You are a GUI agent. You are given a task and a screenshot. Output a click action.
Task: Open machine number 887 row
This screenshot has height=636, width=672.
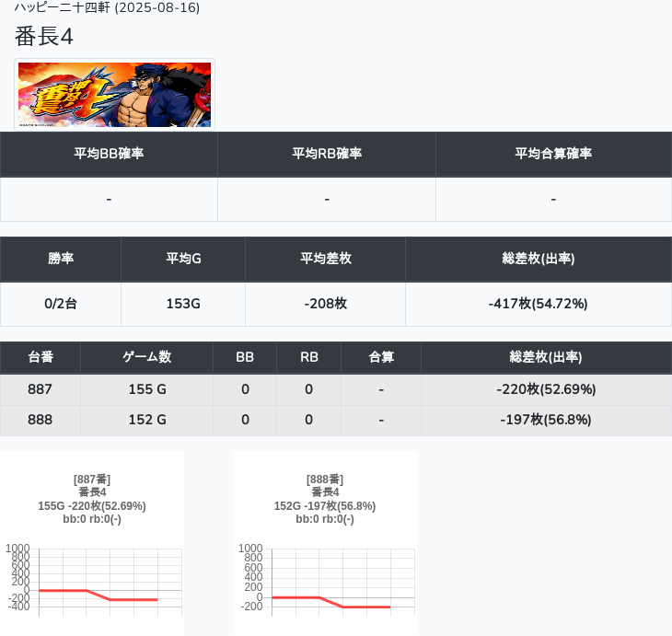point(41,389)
